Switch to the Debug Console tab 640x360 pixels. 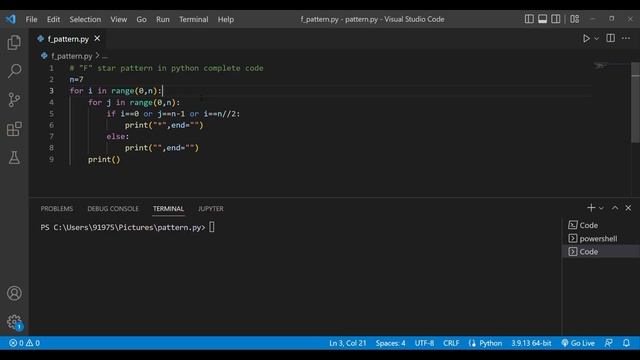(x=113, y=209)
